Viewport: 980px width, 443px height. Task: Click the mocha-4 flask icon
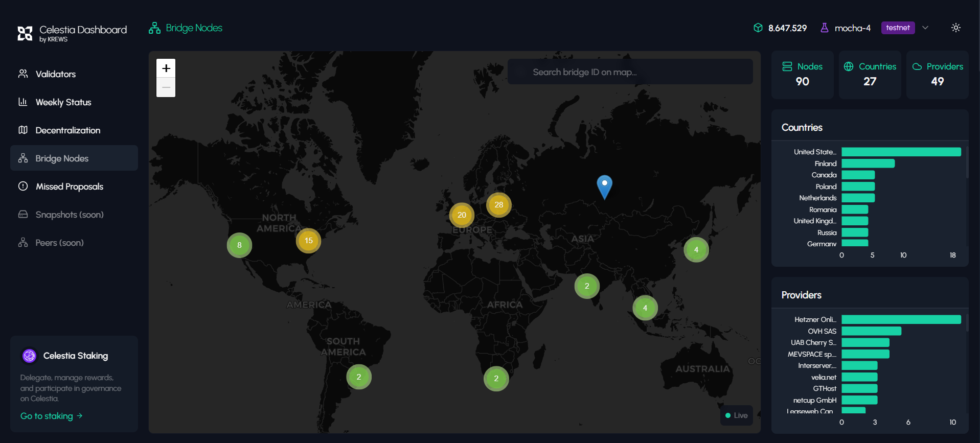[x=825, y=28]
